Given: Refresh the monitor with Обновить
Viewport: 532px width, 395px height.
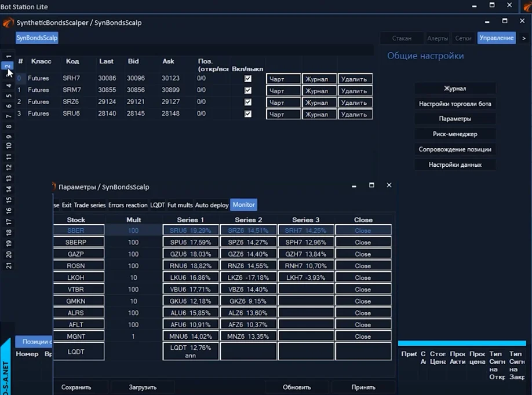Looking at the screenshot, I should (297, 387).
